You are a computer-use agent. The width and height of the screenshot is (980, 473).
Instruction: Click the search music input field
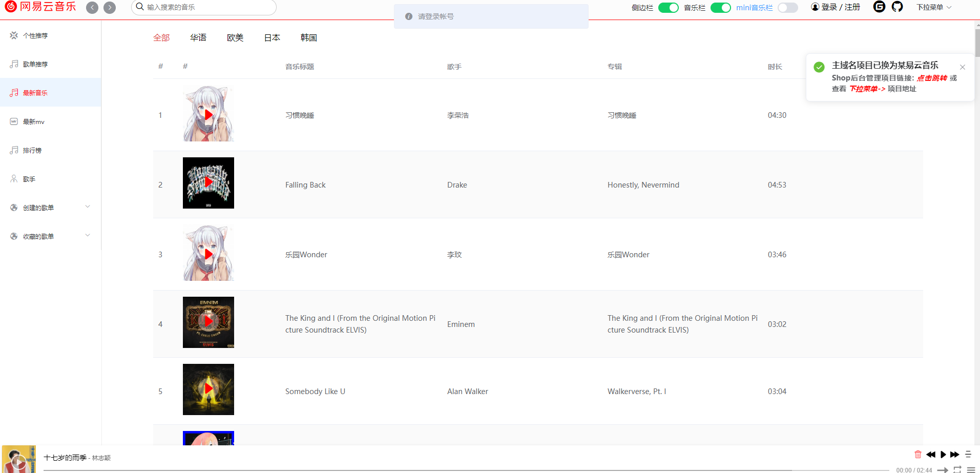204,7
